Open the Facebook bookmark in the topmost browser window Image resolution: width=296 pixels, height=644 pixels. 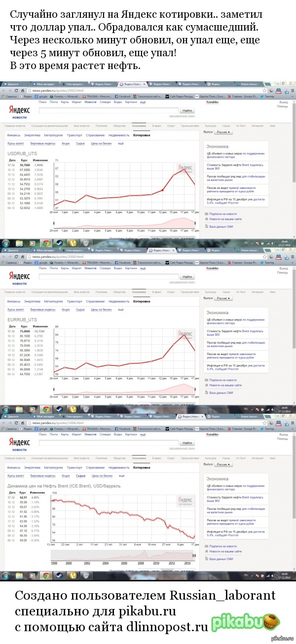pos(124,97)
